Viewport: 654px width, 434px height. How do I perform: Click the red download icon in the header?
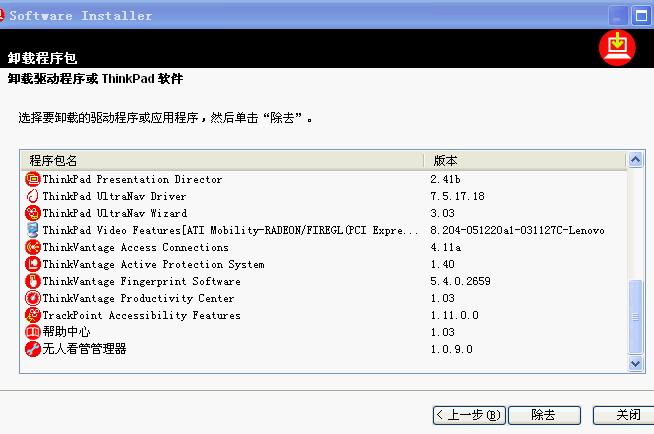[617, 48]
